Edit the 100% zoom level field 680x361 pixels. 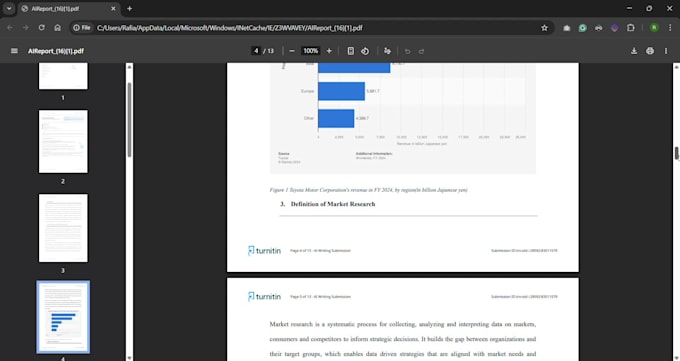coord(311,51)
